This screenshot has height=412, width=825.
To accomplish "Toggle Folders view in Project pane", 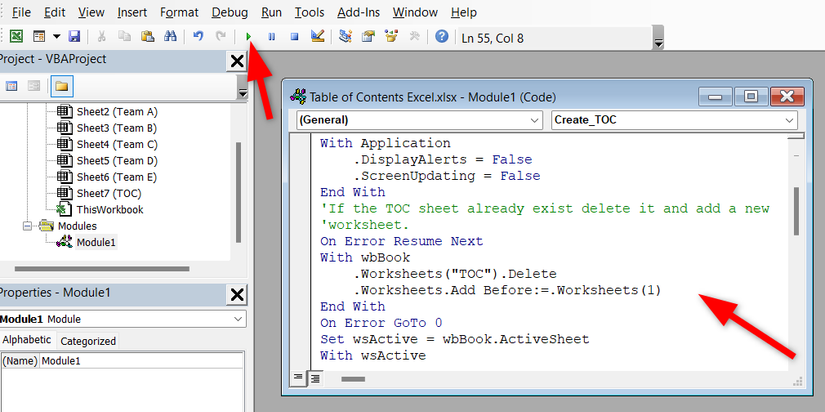I will click(62, 86).
